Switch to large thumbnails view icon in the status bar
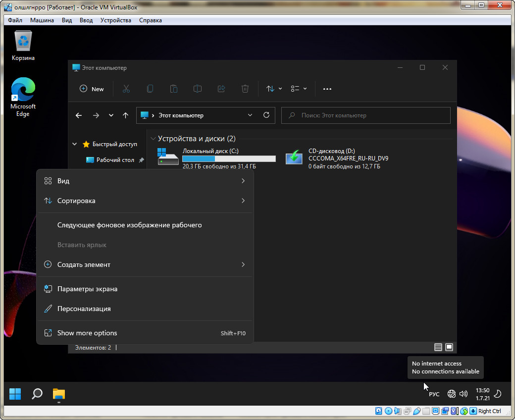The height and width of the screenshot is (420, 515). pyautogui.click(x=449, y=347)
